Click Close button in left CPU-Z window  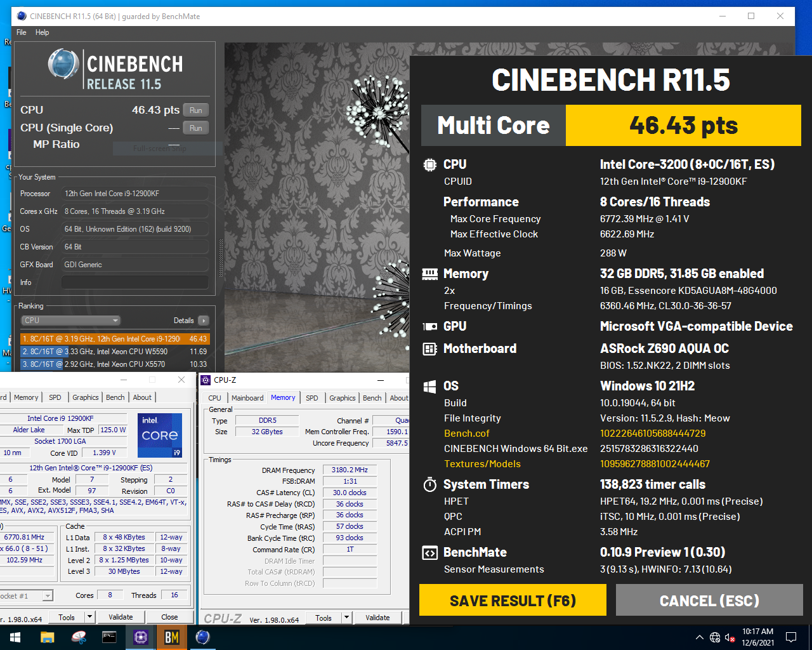coord(169,617)
